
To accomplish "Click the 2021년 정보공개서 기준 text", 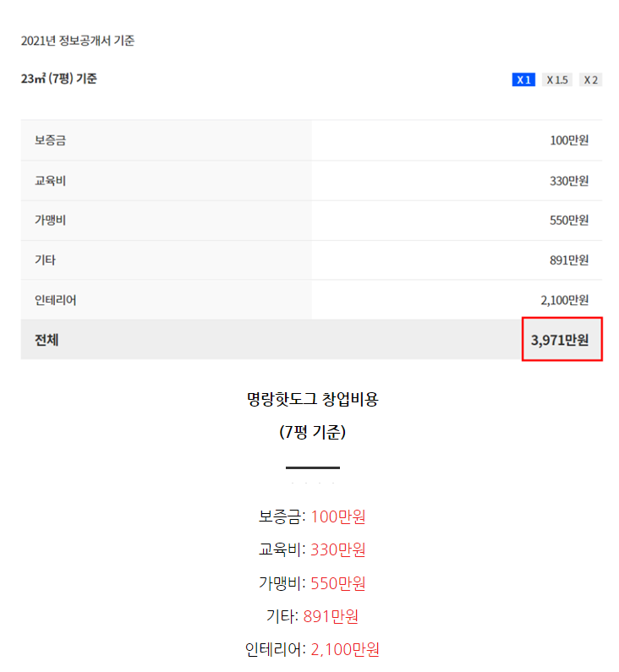I will 78,41.
